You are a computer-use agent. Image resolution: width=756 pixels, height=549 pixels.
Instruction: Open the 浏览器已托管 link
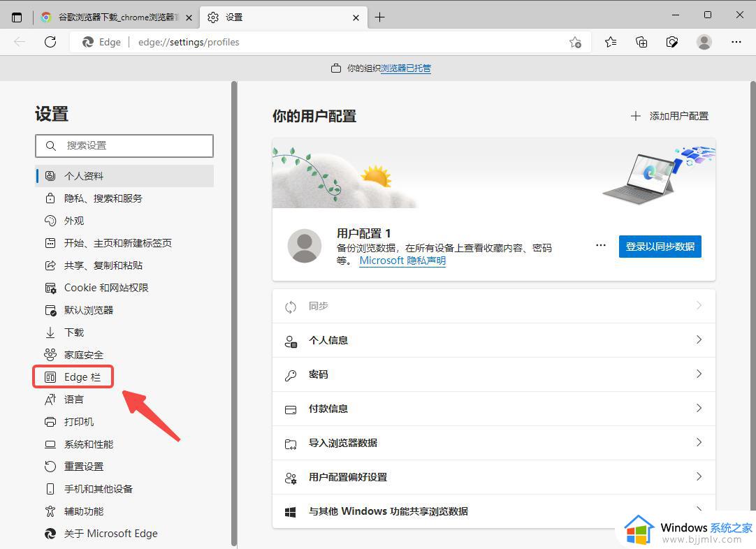tap(405, 68)
